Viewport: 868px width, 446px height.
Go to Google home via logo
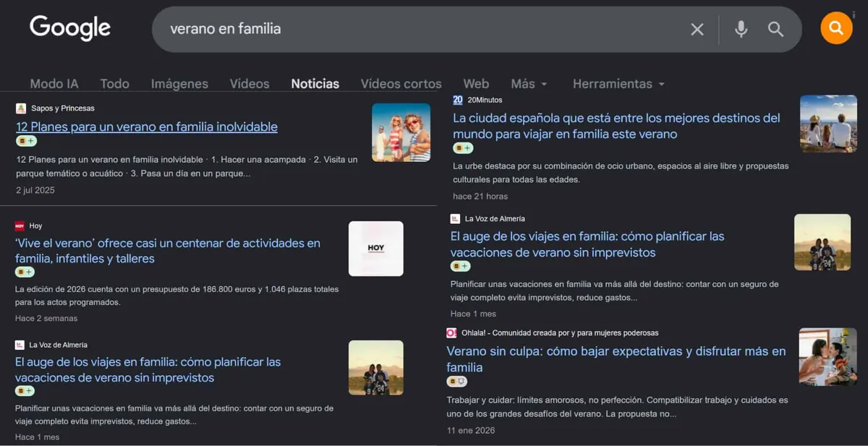coord(70,28)
